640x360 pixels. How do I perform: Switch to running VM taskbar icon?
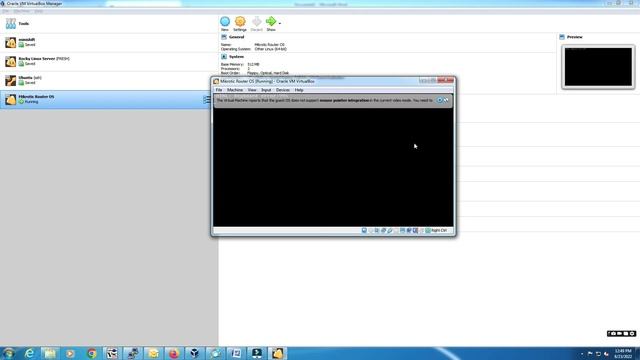click(x=278, y=353)
